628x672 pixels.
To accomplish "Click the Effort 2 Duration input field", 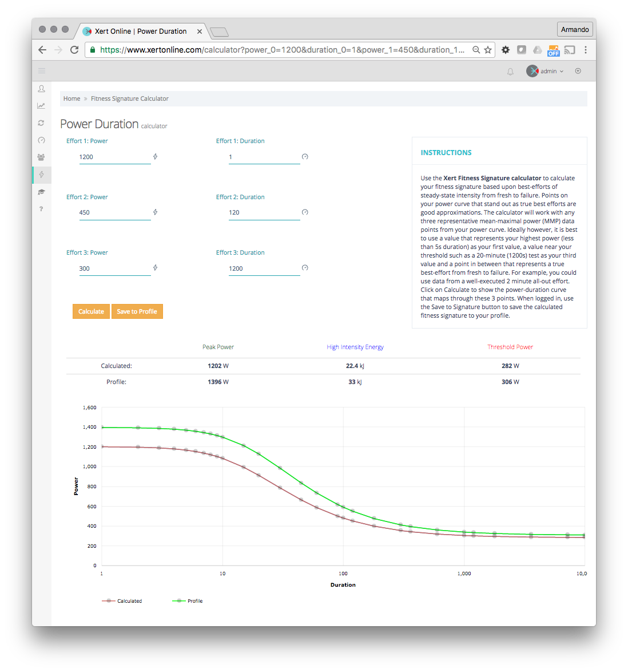I will pos(264,212).
